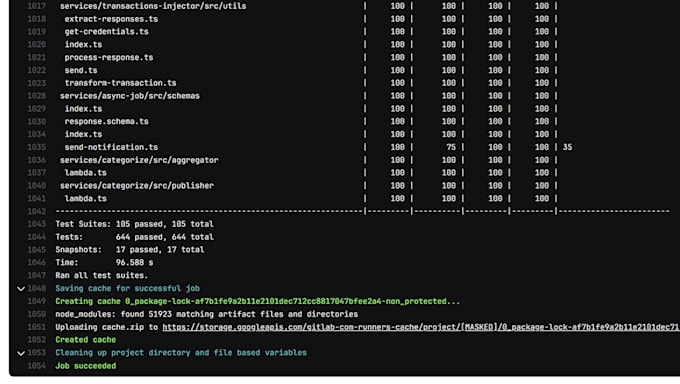Viewport: 680px width, 384px height.
Task: Click 'Tests: 644 passed, 644 total' line
Action: (x=134, y=237)
